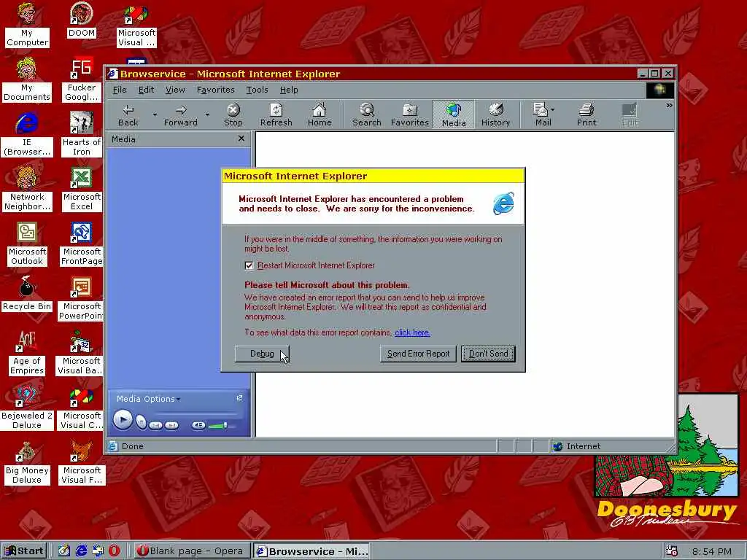Click the Forward toolbar button
This screenshot has width=747, height=560.
click(181, 115)
